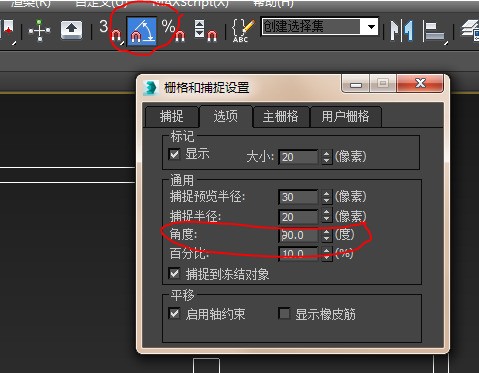The height and width of the screenshot is (373, 479).
Task: Adjust the 百分比 spinner arrows
Action: click(327, 254)
